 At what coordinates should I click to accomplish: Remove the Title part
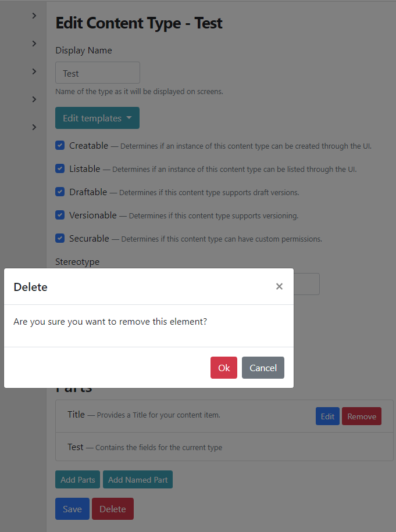click(361, 416)
